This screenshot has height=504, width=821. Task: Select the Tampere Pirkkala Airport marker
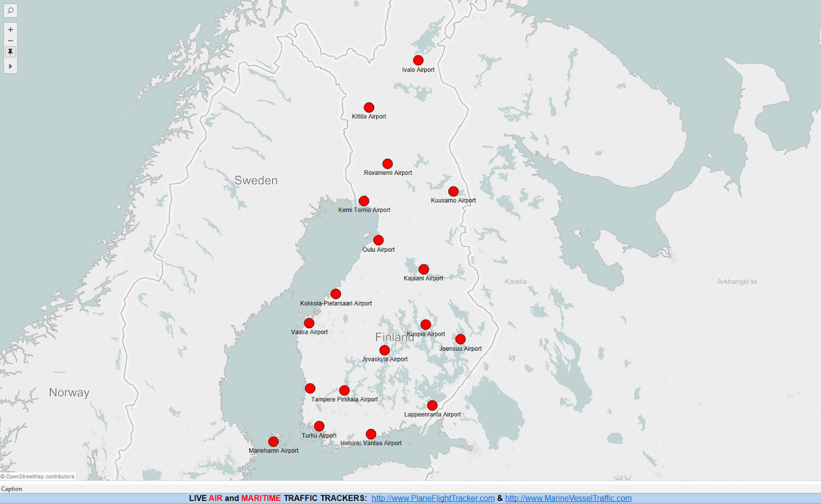click(x=344, y=389)
